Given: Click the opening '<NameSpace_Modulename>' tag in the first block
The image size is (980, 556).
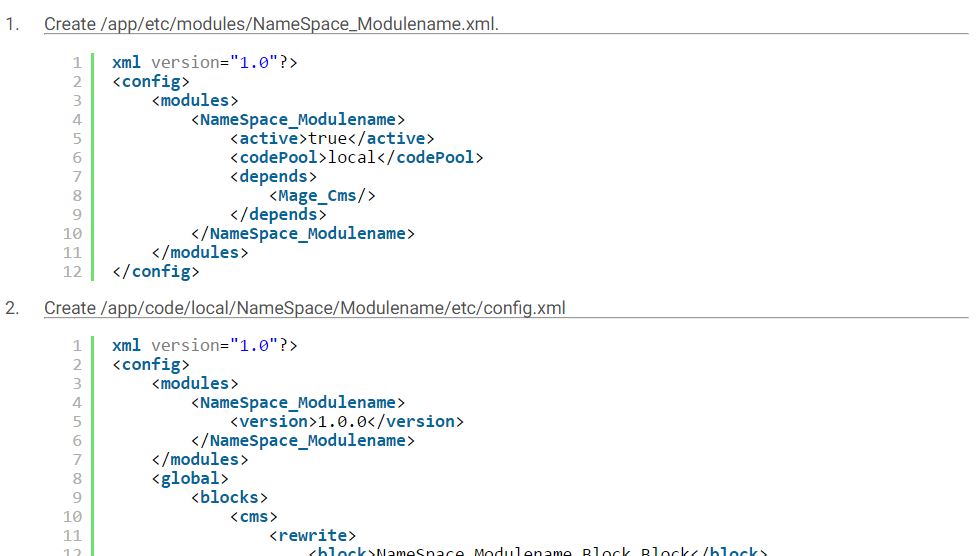Looking at the screenshot, I should pyautogui.click(x=298, y=119).
